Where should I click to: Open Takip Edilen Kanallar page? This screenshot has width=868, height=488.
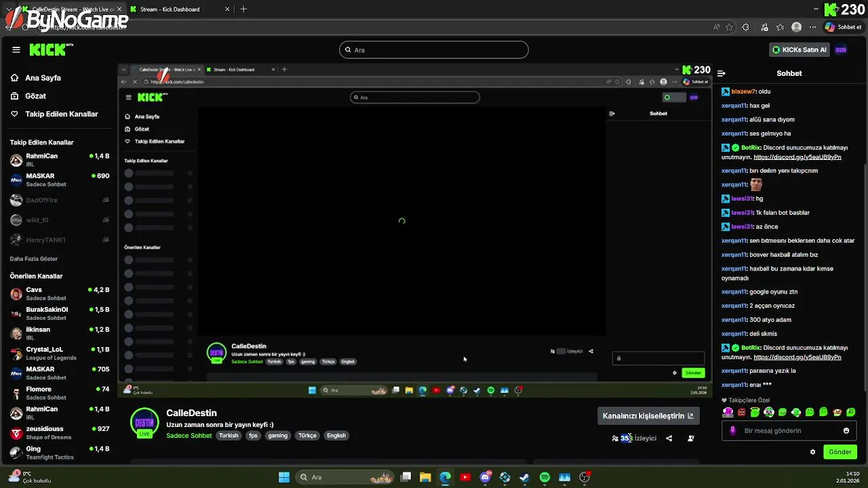click(x=60, y=114)
